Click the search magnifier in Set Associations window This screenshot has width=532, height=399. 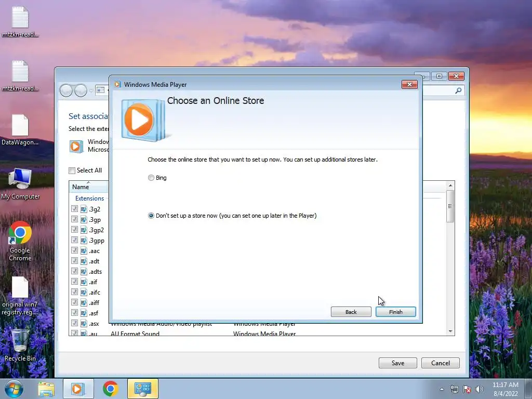pos(458,90)
